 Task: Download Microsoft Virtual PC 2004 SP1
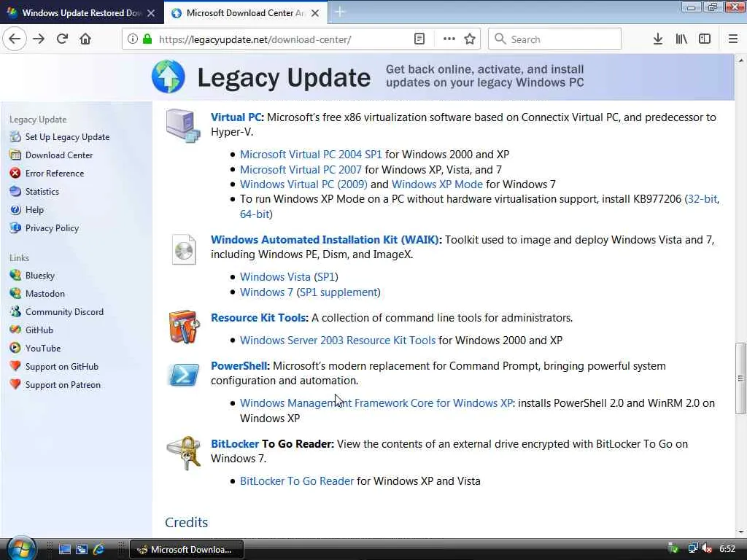pyautogui.click(x=311, y=155)
